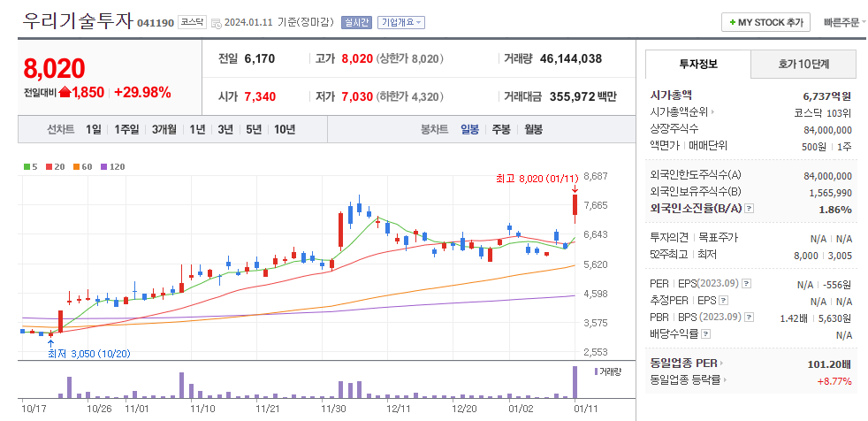Viewport: 868px width, 421px height.
Task: Click the 최고 8,020 (01/11) chart marker
Action: 537,179
